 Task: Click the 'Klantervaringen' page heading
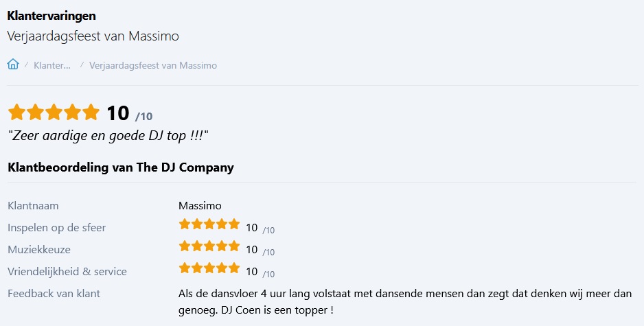pos(51,15)
